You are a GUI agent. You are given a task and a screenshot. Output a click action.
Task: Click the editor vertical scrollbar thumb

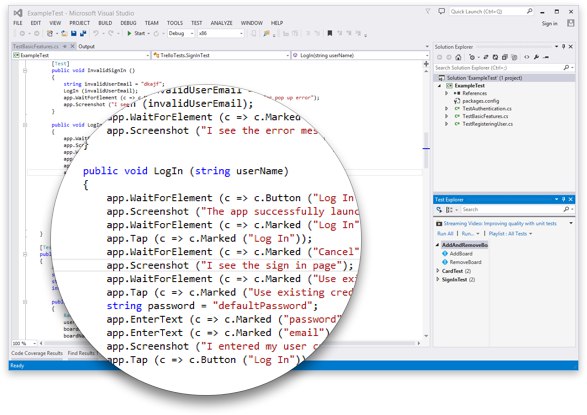tap(426, 150)
